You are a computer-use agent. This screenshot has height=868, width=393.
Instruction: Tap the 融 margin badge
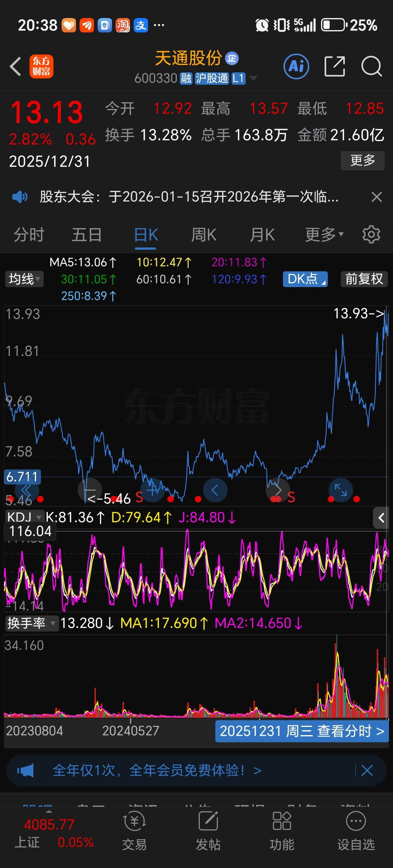186,79
